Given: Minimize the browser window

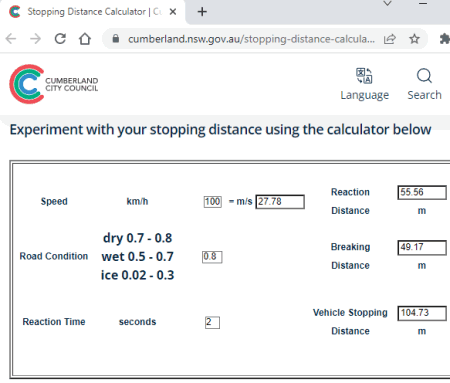Looking at the screenshot, I should [423, 3].
